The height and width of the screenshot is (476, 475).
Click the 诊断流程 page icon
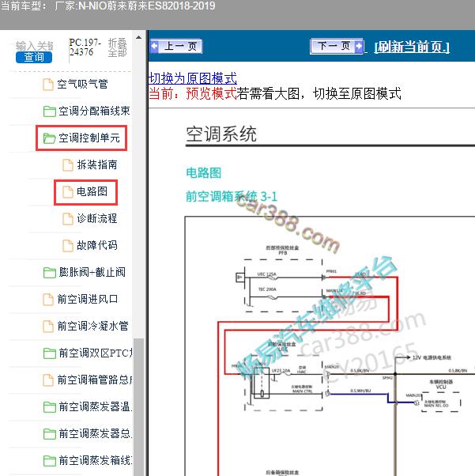click(x=68, y=219)
